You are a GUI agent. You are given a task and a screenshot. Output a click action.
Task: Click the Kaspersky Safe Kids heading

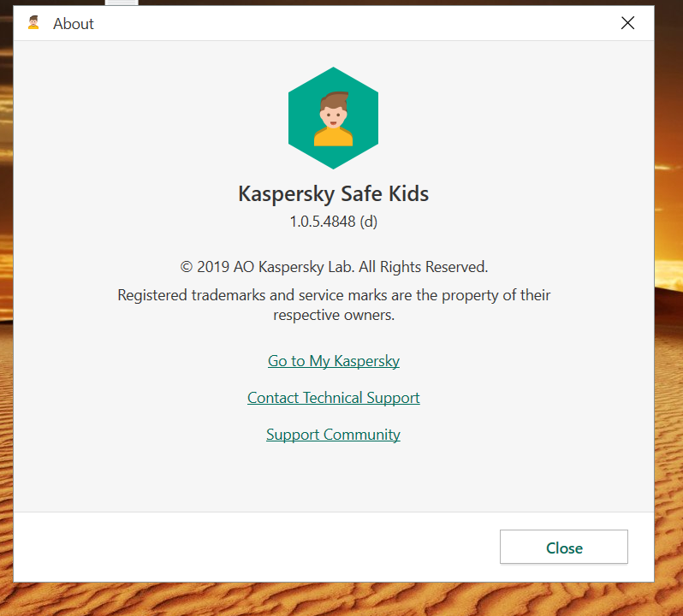pyautogui.click(x=333, y=193)
